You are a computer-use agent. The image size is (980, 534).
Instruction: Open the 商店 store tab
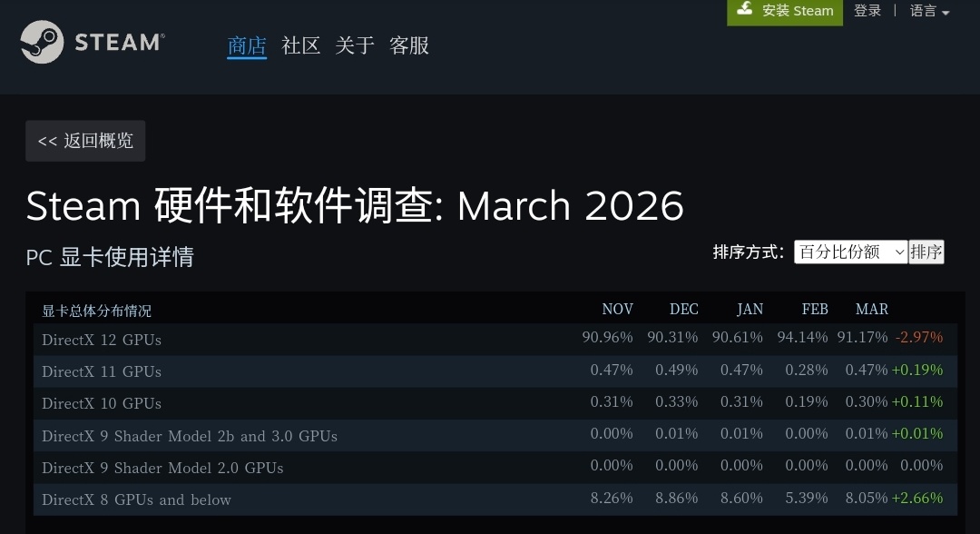tap(247, 45)
